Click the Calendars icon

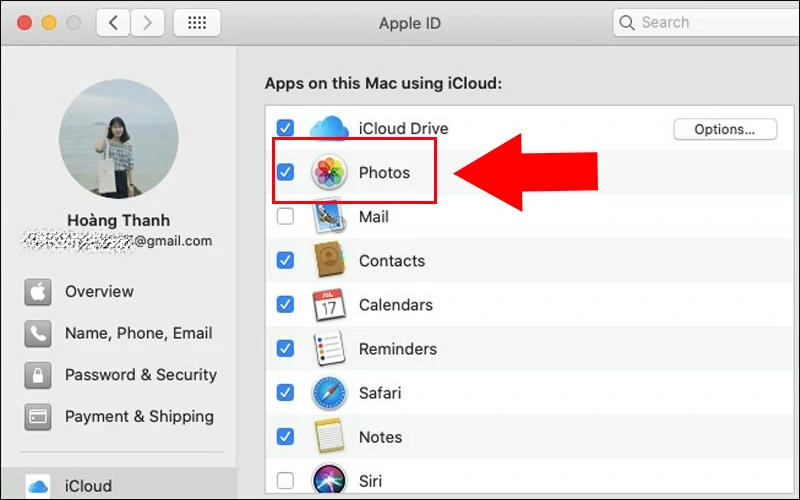click(329, 305)
